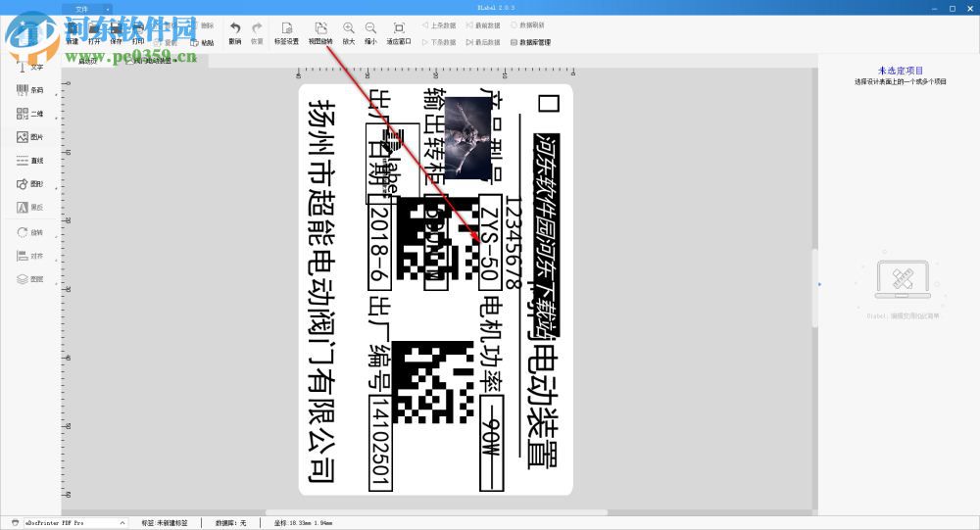Expand the 二维 tool submenu arrow
The height and width of the screenshot is (530, 980).
point(56,119)
